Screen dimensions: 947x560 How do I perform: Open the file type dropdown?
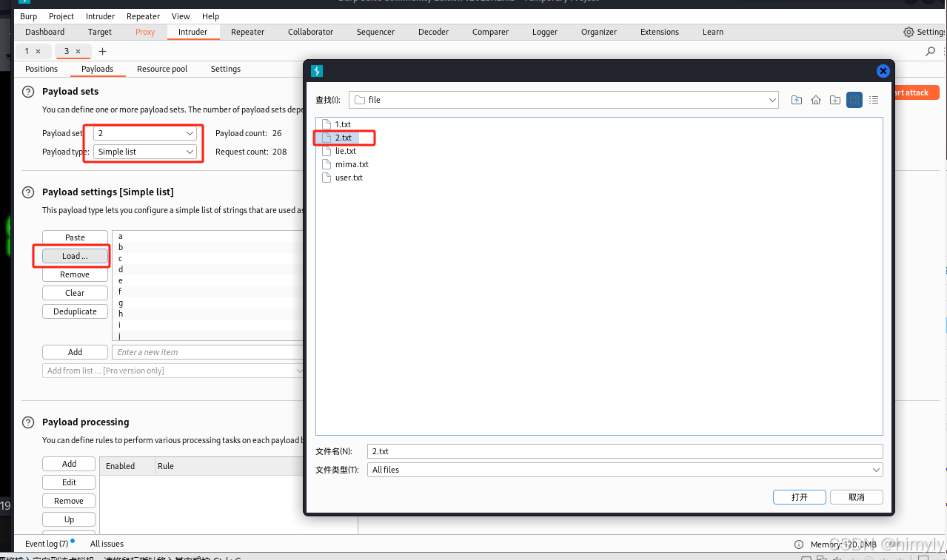coord(625,470)
